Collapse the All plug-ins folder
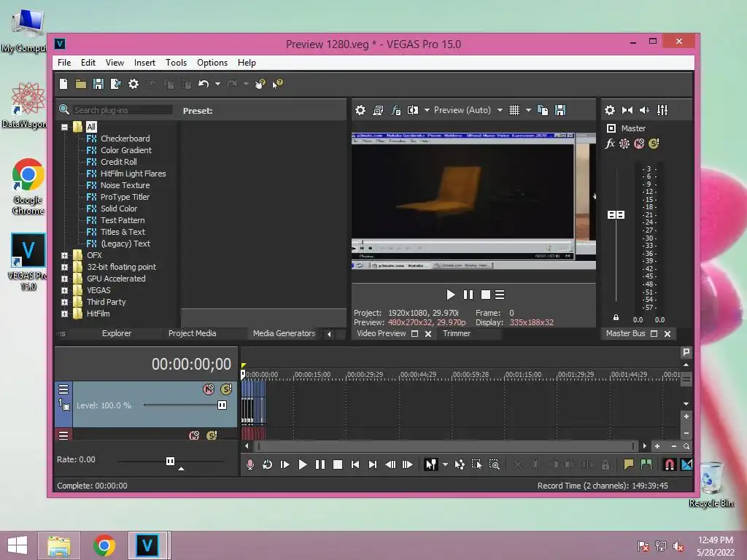The height and width of the screenshot is (560, 747). [64, 127]
